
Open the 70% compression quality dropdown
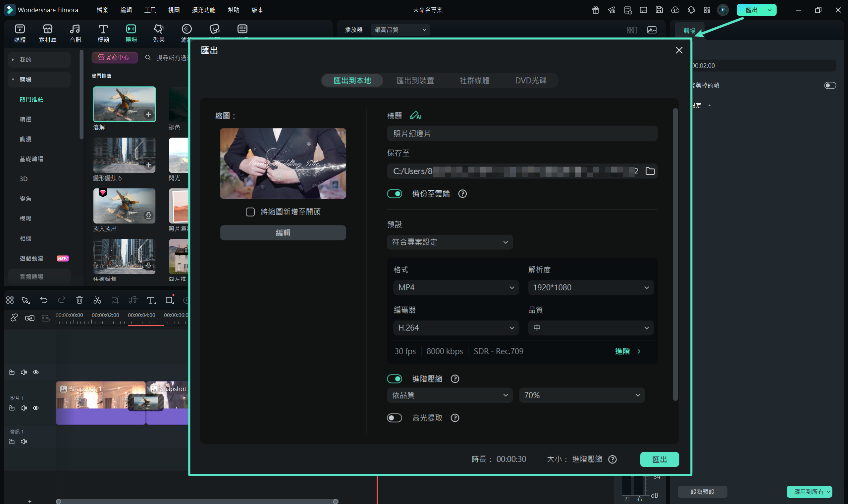582,395
